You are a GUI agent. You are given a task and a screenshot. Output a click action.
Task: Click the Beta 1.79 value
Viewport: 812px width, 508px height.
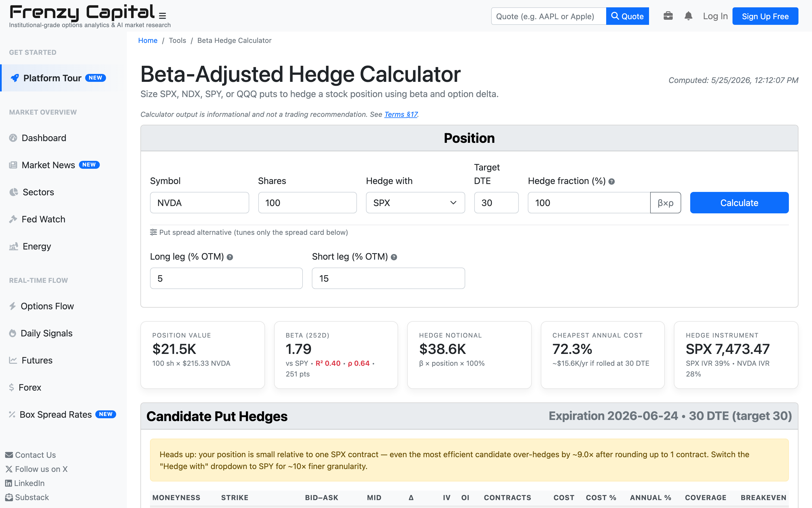point(298,349)
